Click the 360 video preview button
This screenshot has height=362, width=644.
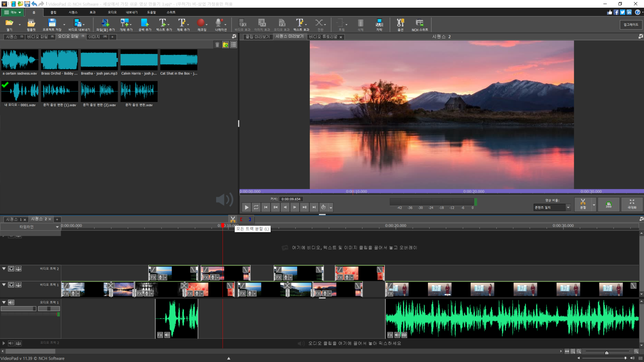[x=608, y=204]
